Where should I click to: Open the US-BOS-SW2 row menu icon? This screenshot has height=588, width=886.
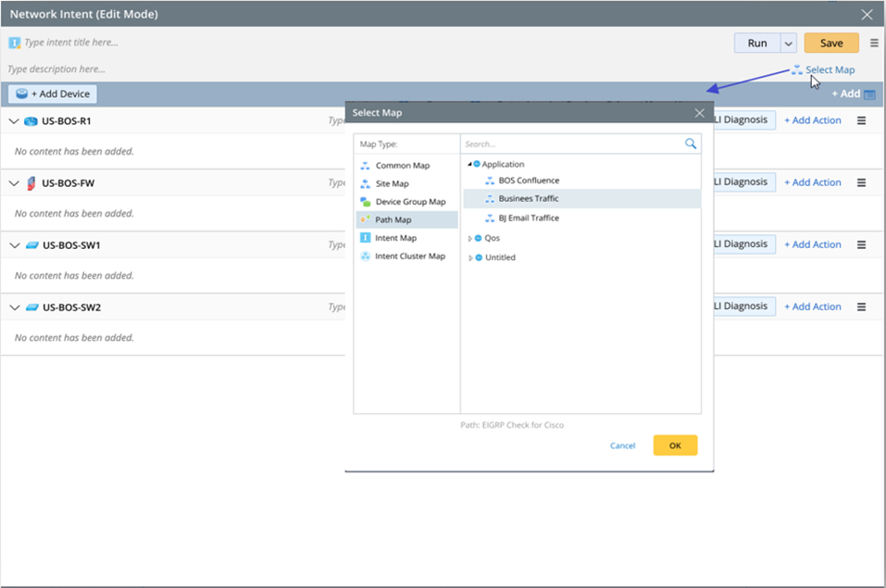pos(861,307)
